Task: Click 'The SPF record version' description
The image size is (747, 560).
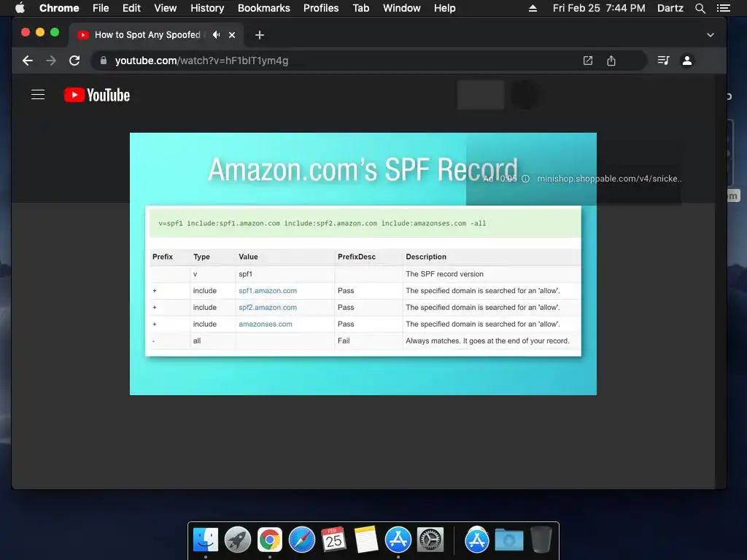Action: point(444,274)
